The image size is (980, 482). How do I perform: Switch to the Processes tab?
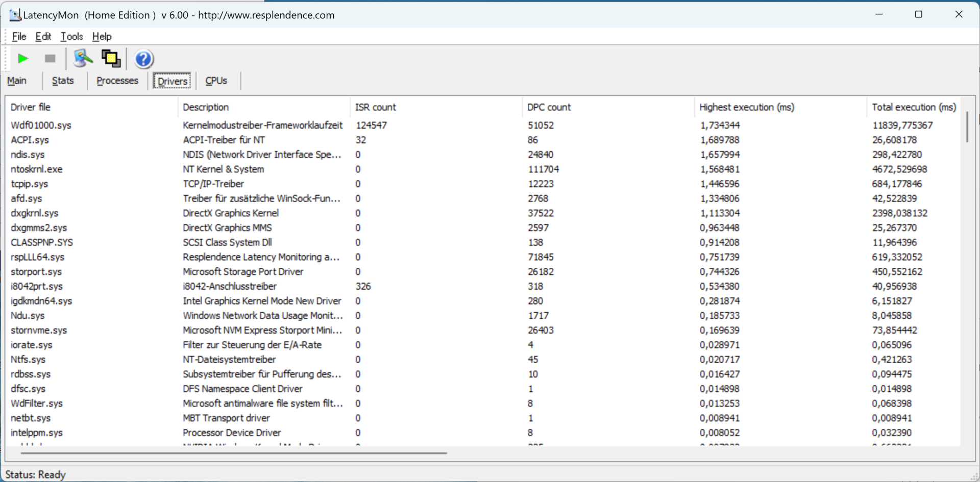[117, 81]
